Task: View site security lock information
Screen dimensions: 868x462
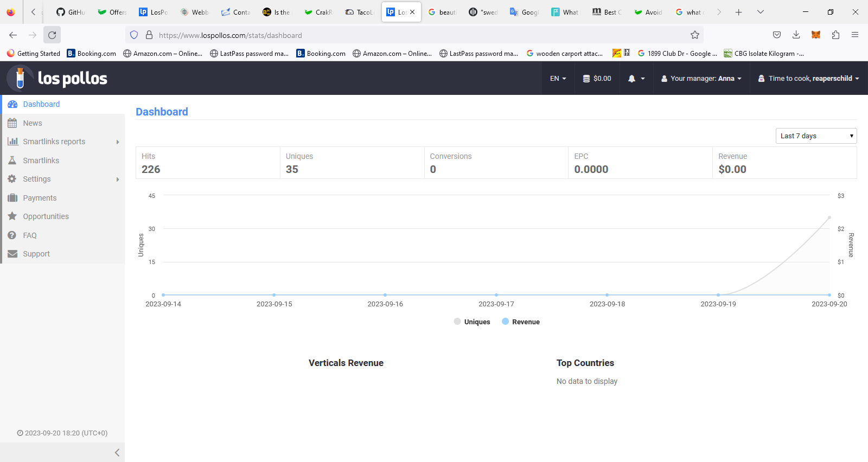Action: pos(149,35)
